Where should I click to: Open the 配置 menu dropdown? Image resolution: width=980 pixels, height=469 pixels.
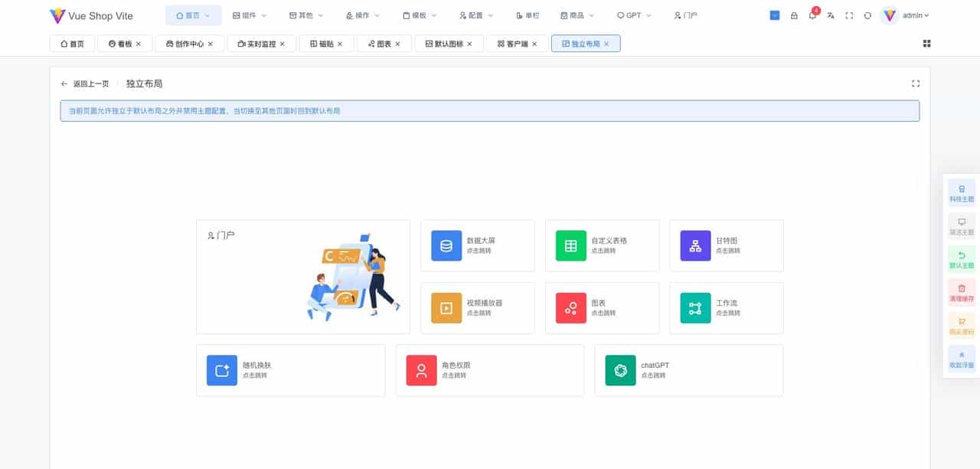(475, 15)
